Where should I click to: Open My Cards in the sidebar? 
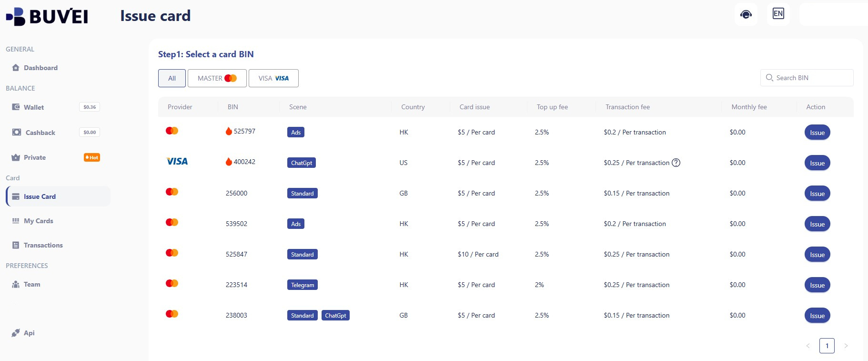(x=38, y=221)
